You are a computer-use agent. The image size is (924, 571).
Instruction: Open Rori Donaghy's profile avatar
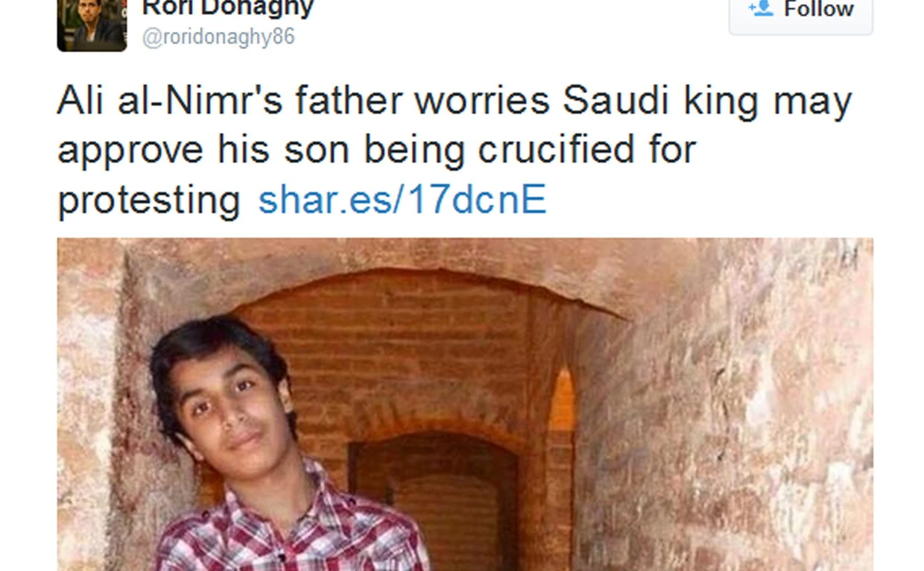pos(92,25)
